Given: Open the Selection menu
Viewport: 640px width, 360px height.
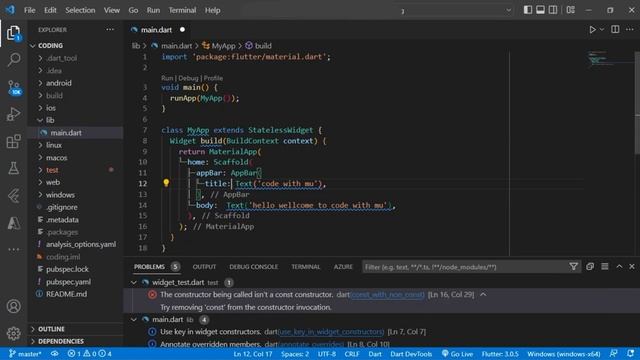Looking at the screenshot, I should [80, 10].
